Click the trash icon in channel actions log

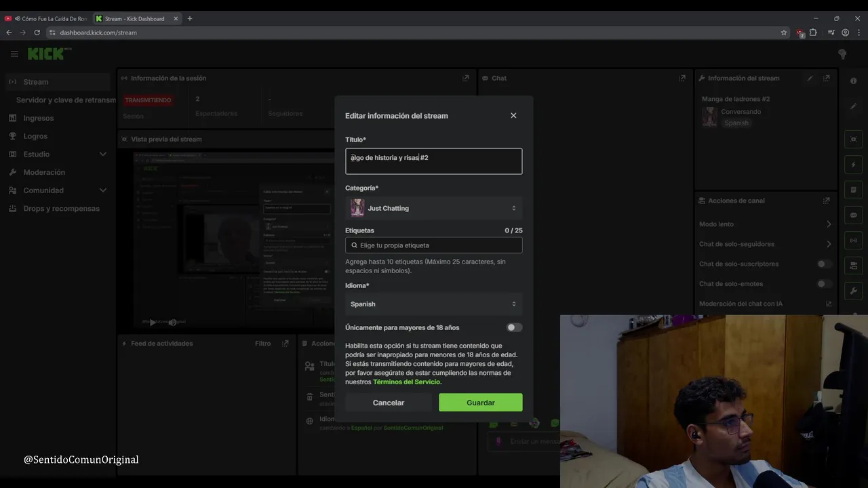coord(309,396)
